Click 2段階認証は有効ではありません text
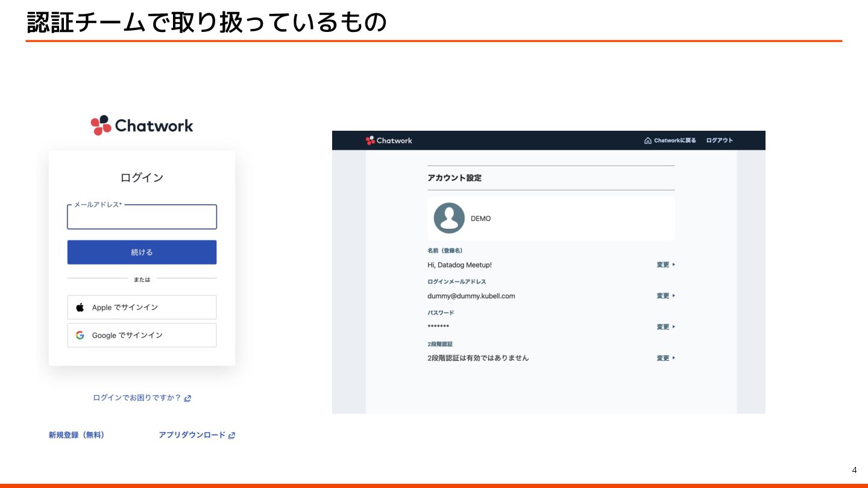Viewport: 868px width, 488px height. [478, 358]
